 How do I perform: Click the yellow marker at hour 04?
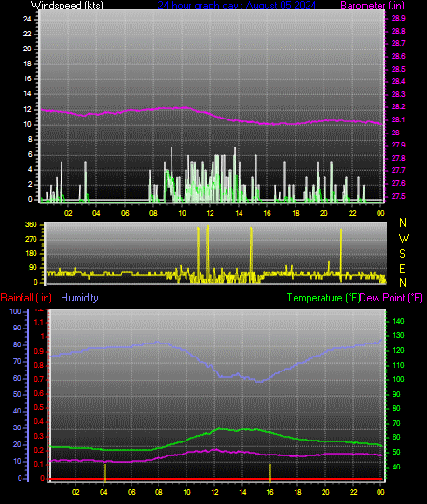105,472
